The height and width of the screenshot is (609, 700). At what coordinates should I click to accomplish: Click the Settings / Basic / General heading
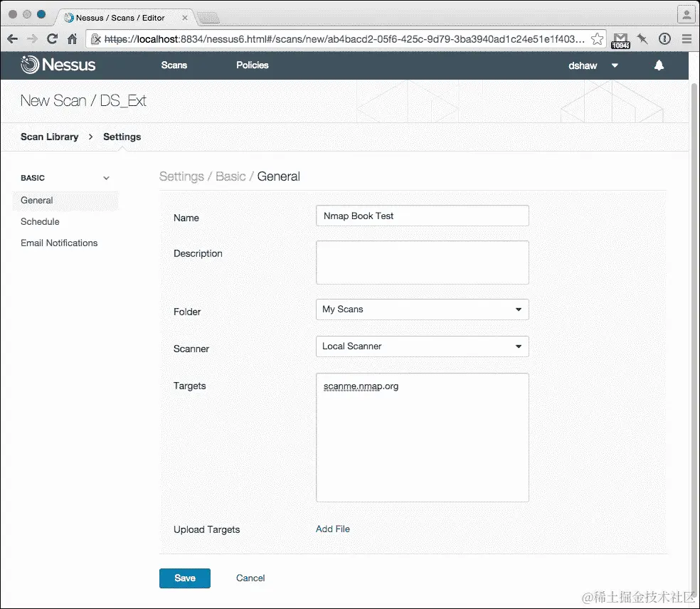pos(230,176)
